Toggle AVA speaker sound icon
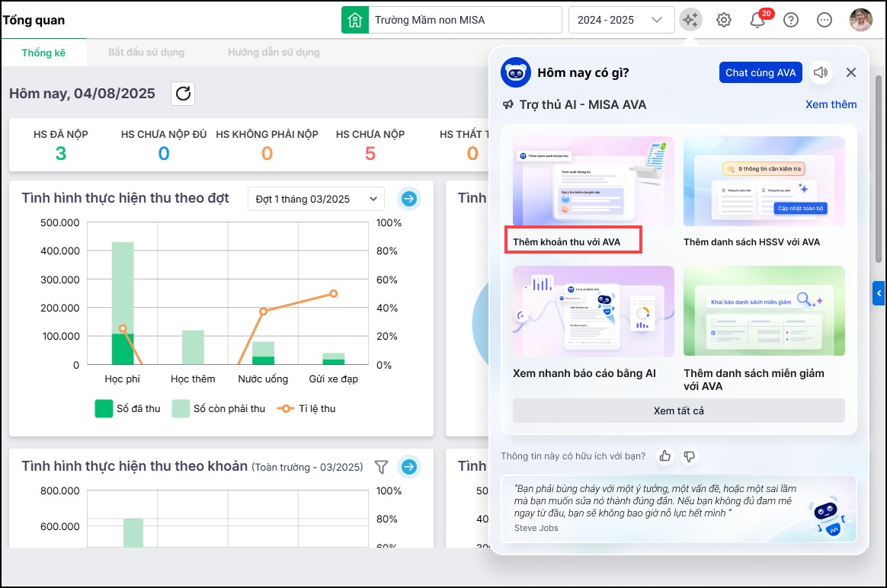 point(820,72)
